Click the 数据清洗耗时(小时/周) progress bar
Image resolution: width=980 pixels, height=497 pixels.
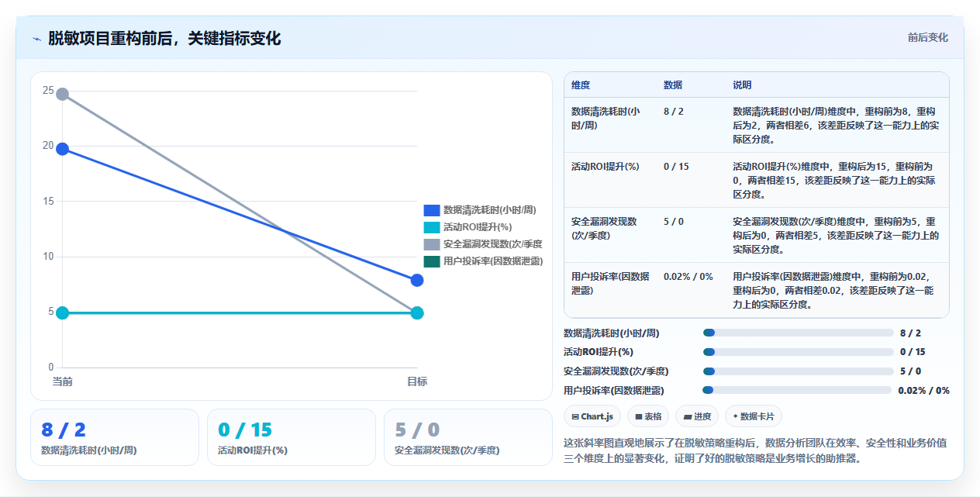(798, 333)
